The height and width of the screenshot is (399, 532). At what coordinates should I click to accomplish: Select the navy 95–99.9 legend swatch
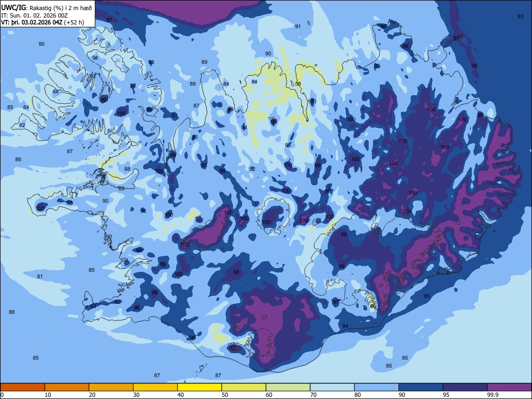click(465, 387)
